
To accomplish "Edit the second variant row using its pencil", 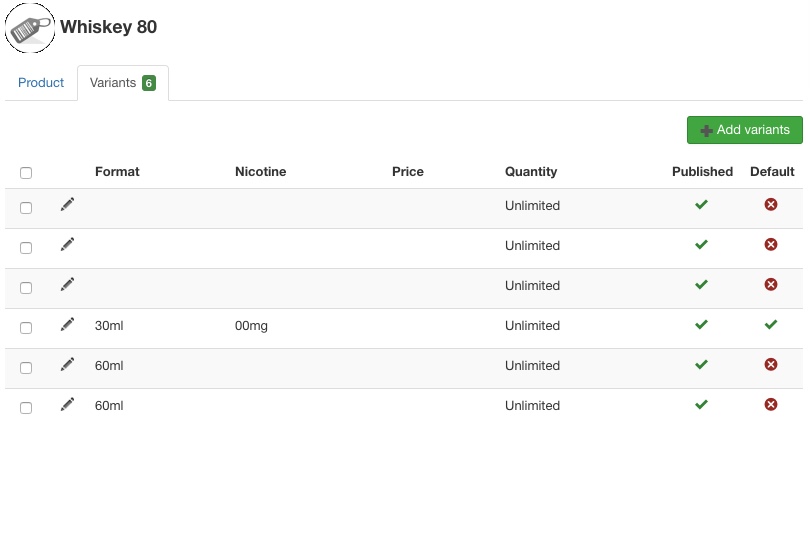I will coord(67,245).
